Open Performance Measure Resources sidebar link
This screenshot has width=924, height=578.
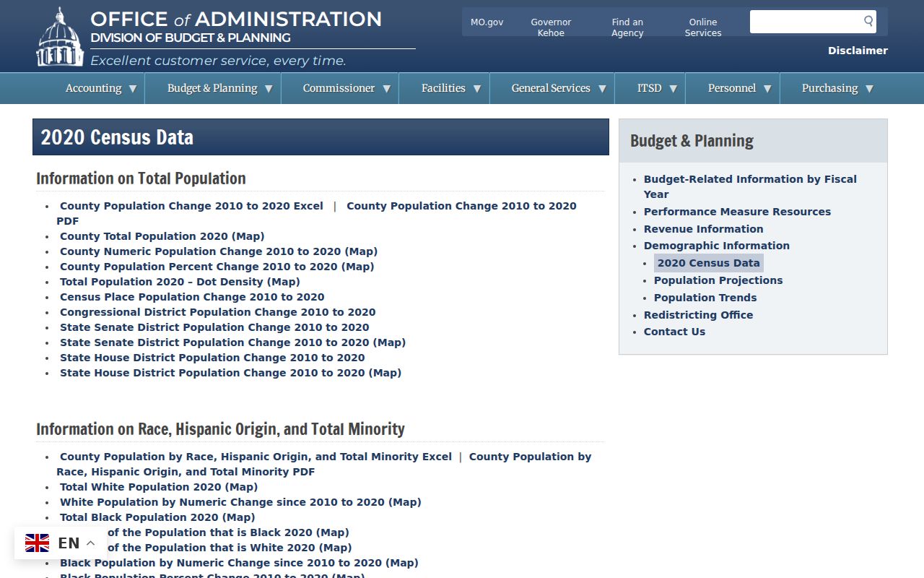coord(737,212)
